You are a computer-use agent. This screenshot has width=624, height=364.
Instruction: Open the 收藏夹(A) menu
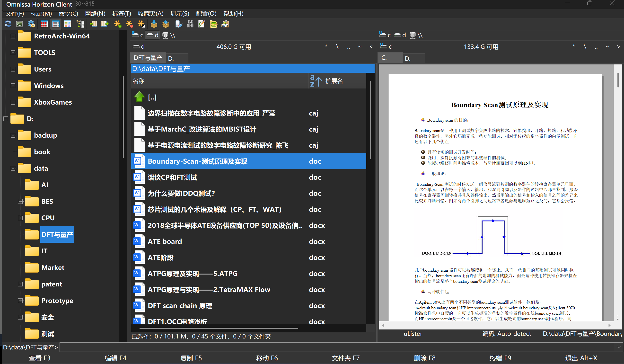pos(150,14)
